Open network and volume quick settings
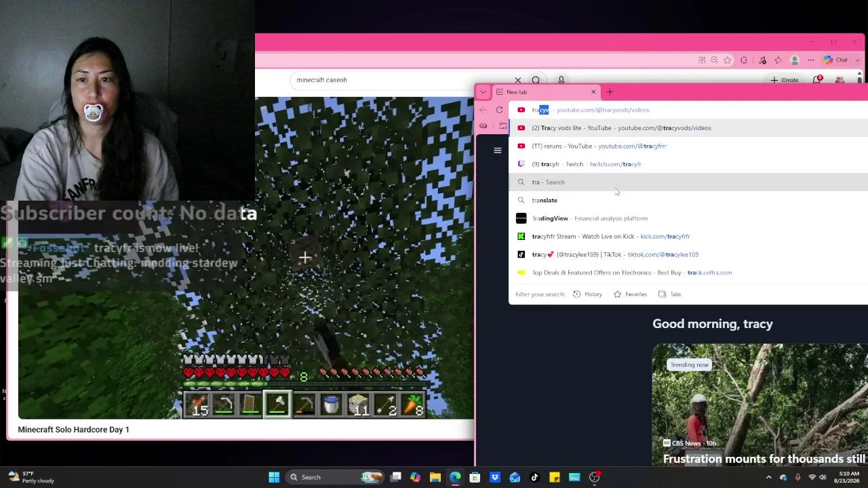868x488 pixels. 818,477
